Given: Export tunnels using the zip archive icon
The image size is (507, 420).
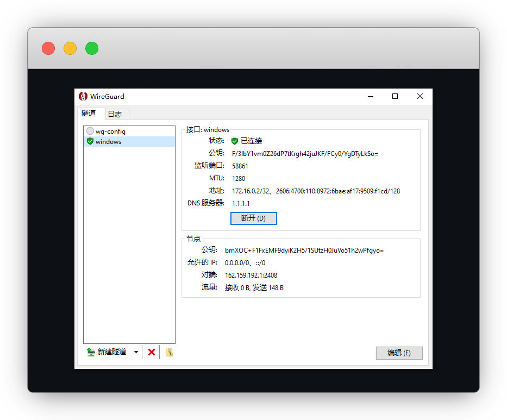Looking at the screenshot, I should point(169,352).
